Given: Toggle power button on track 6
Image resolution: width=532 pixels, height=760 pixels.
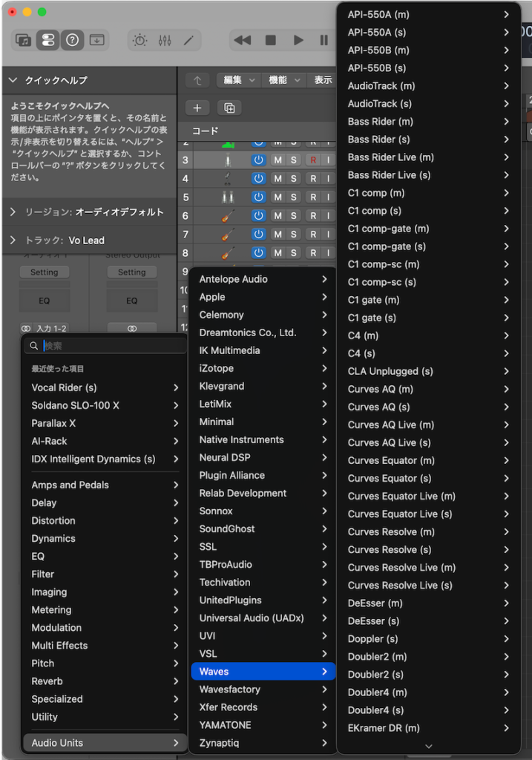Looking at the screenshot, I should tap(259, 216).
